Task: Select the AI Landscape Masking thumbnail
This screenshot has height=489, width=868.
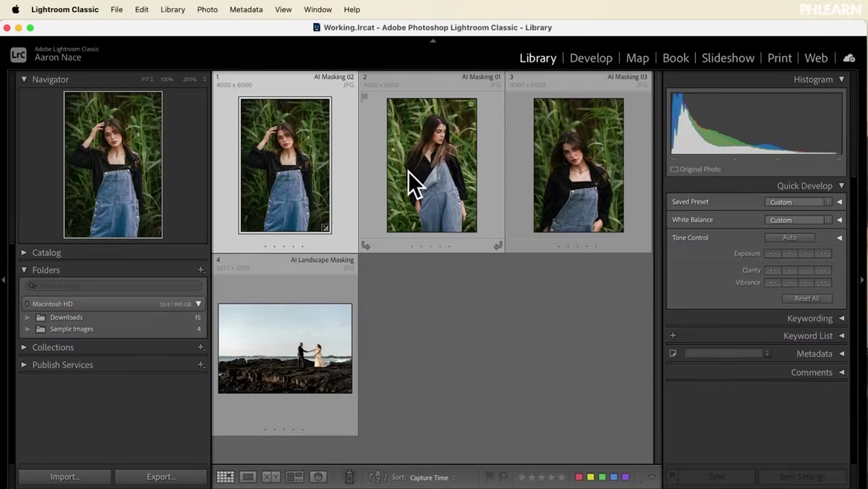Action: (x=285, y=349)
